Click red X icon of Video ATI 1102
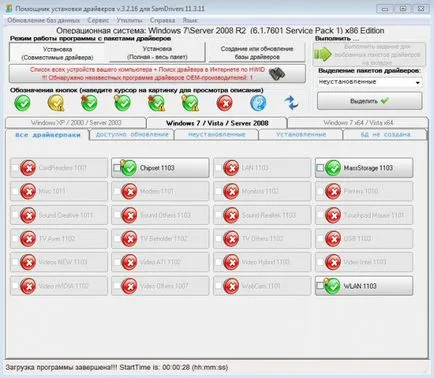This screenshot has height=378, width=434. (129, 262)
